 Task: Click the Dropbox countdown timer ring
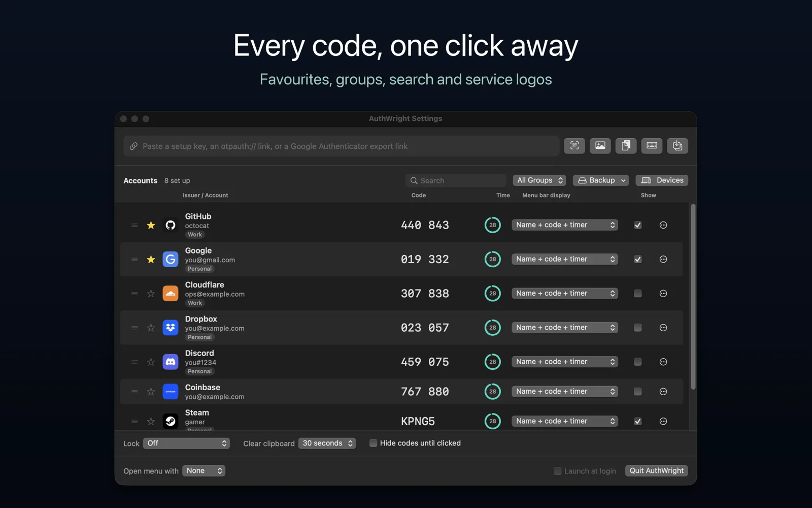[x=492, y=328]
